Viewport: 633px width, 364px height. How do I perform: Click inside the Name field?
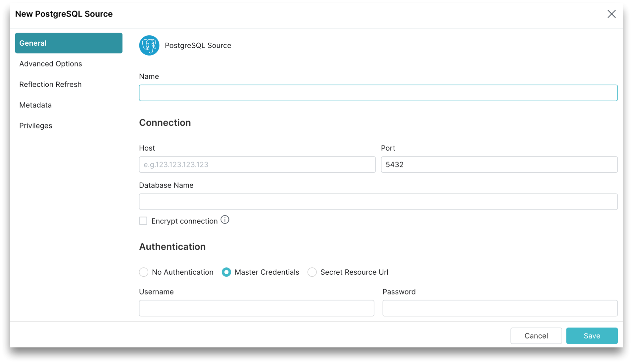(x=378, y=93)
